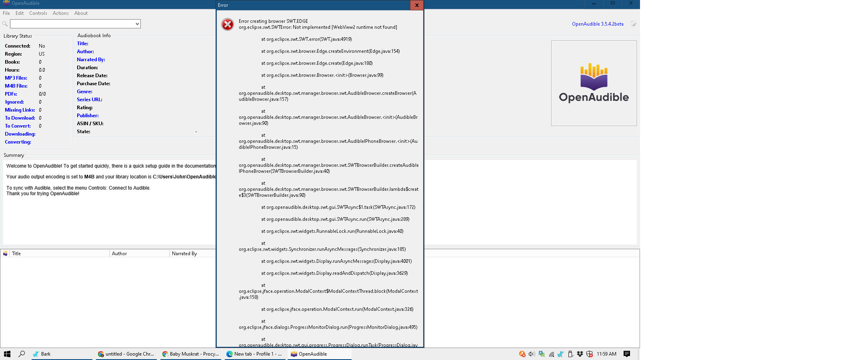This screenshot has height=360, width=868.
Task: Open the File menu
Action: (x=6, y=13)
